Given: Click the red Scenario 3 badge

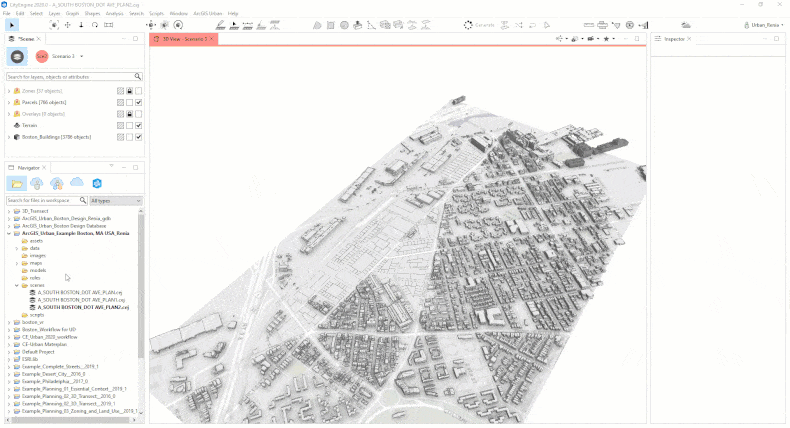Looking at the screenshot, I should [x=42, y=56].
